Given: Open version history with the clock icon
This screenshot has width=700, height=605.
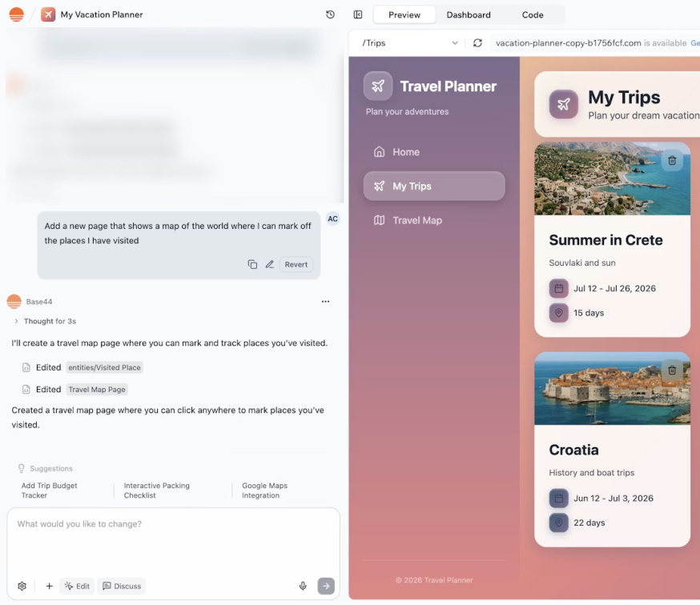Looking at the screenshot, I should pos(329,14).
